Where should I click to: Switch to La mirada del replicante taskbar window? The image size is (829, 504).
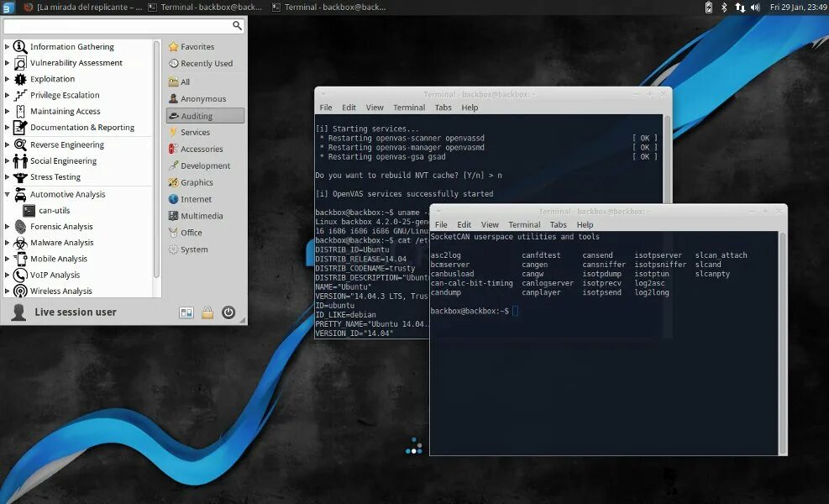click(83, 8)
